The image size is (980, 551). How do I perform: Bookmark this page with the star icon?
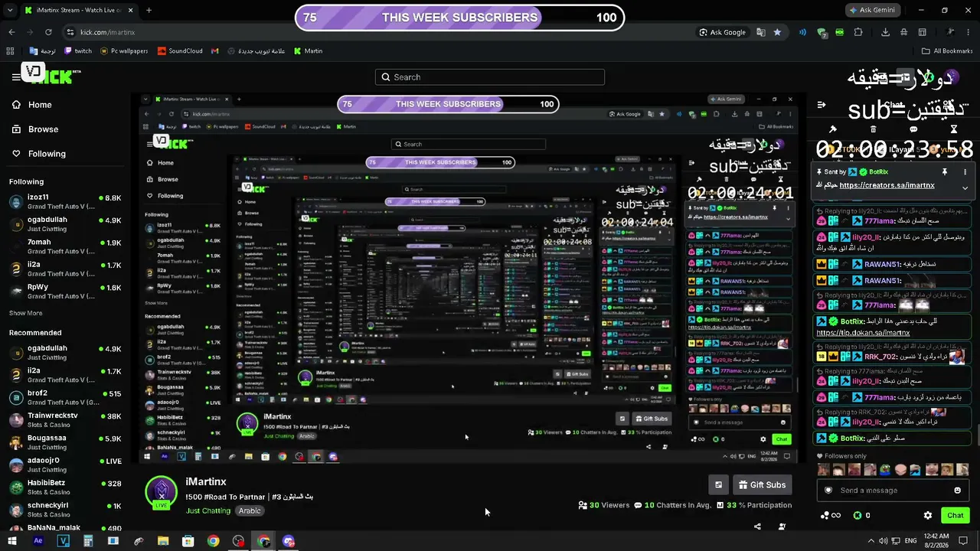pyautogui.click(x=777, y=32)
